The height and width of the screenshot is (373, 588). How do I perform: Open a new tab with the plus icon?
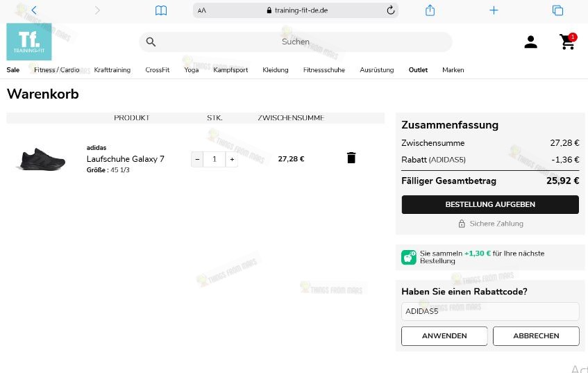494,10
